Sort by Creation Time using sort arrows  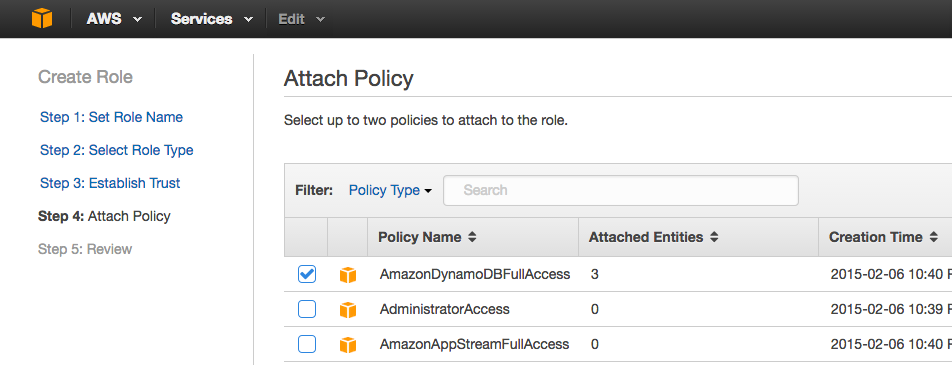tap(933, 237)
